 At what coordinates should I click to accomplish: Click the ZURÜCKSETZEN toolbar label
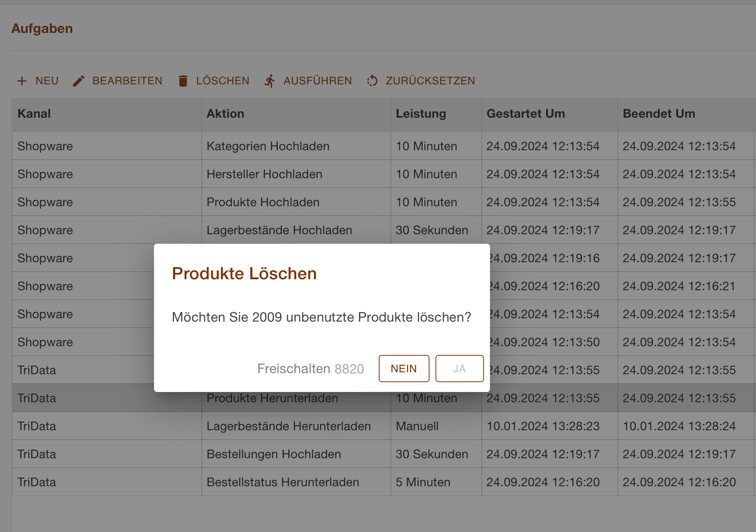pos(431,81)
